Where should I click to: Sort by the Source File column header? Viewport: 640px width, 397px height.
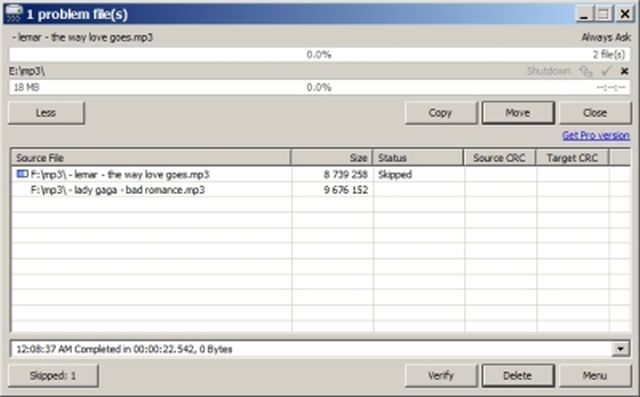coord(151,158)
